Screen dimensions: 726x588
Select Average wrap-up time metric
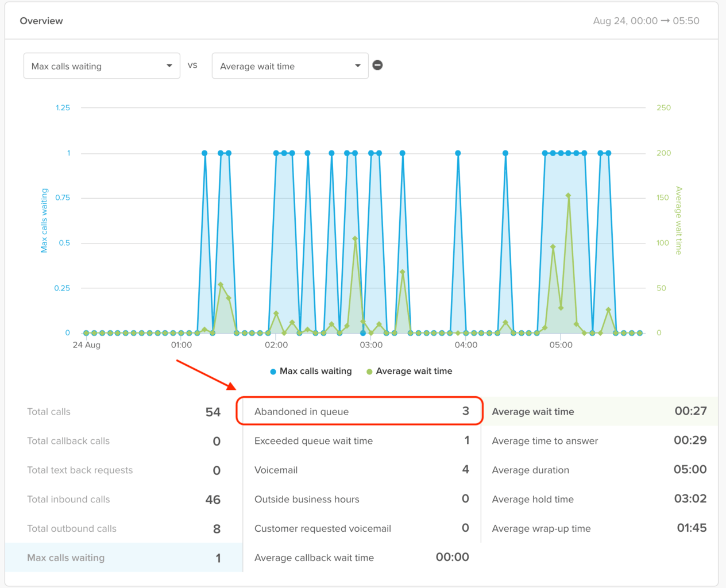tap(599, 529)
